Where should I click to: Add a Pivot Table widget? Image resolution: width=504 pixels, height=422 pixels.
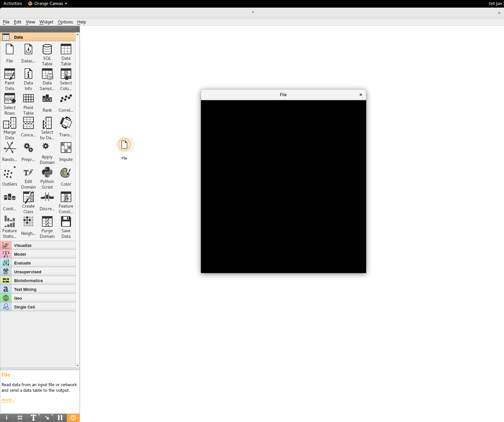[28, 104]
